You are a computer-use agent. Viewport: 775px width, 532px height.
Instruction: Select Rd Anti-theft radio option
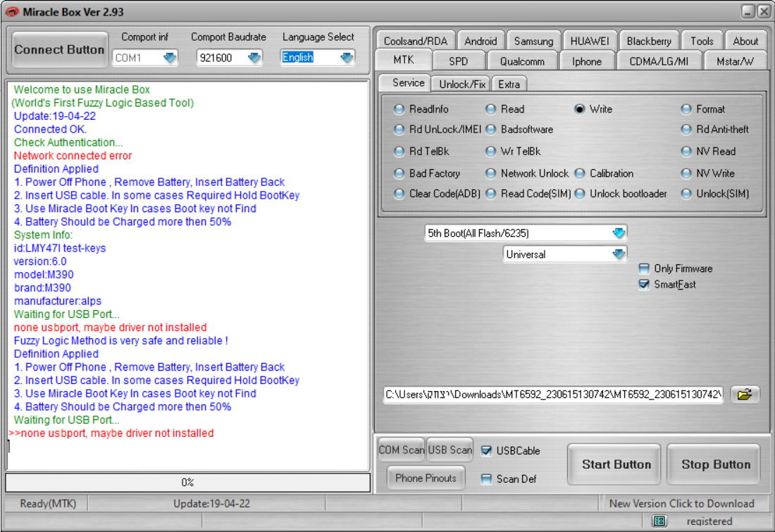[686, 130]
